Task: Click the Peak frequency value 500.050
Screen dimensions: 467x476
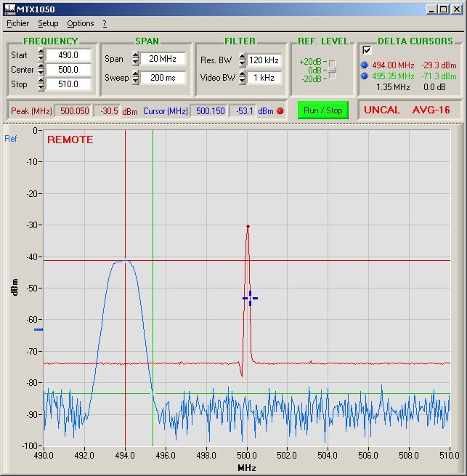Action: point(75,111)
